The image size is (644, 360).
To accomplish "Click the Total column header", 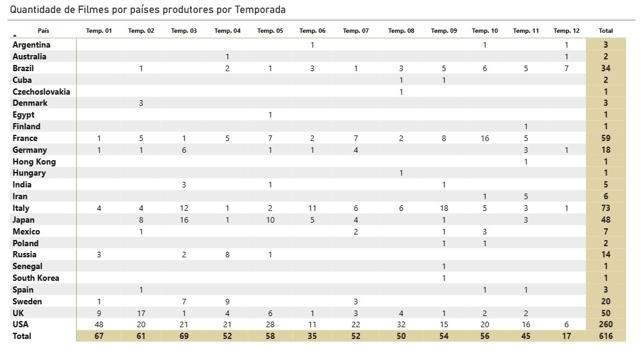I will point(606,31).
